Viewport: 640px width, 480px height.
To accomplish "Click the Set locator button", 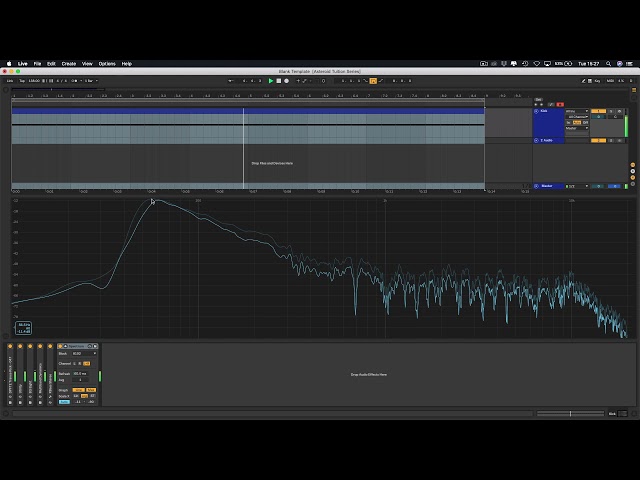I will [538, 100].
